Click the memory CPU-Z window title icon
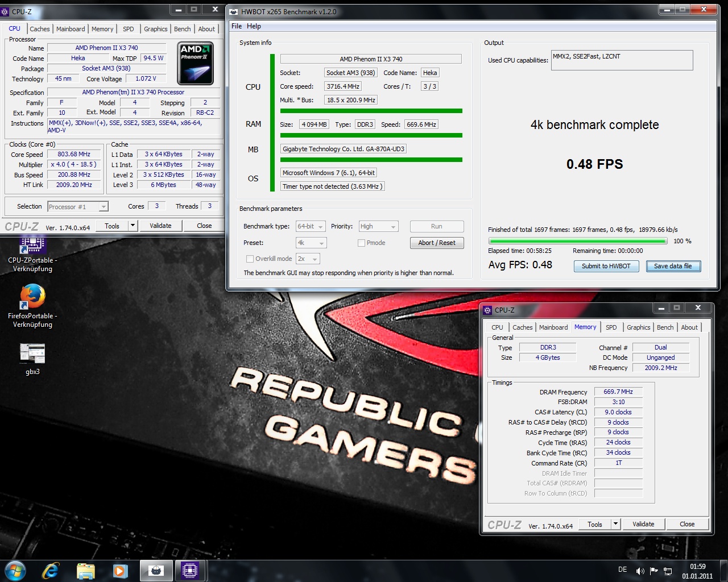The width and height of the screenshot is (728, 582). 487,310
